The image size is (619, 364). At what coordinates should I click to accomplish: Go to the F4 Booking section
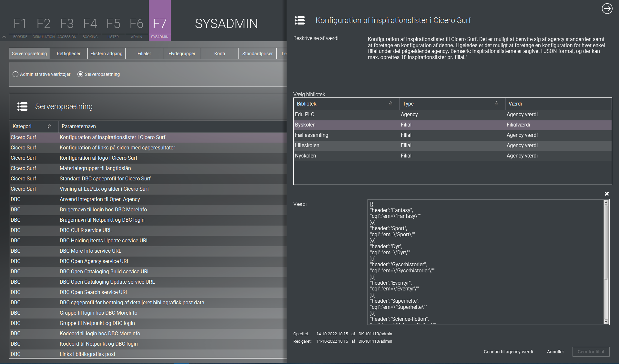click(90, 27)
